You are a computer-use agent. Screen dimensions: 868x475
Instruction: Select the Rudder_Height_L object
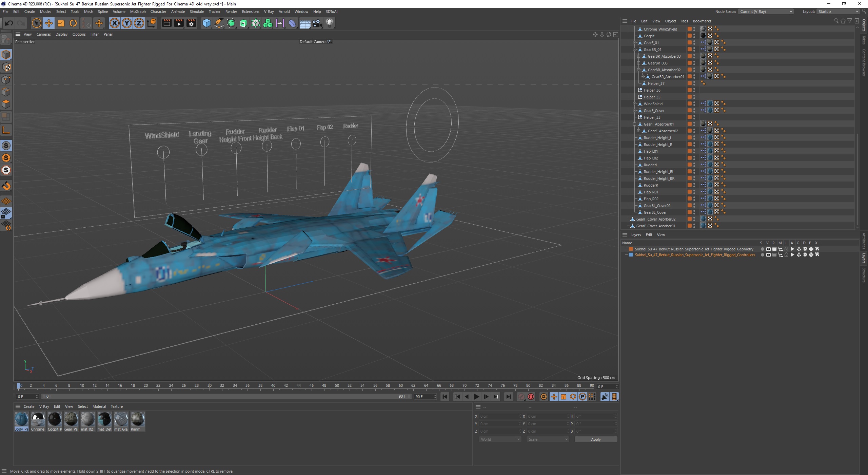click(x=657, y=138)
